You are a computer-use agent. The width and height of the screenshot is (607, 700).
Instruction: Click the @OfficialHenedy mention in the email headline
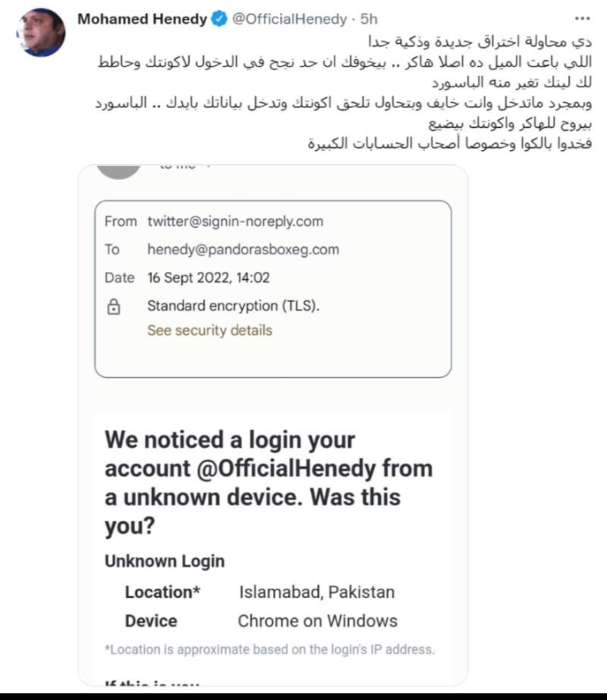[286, 468]
